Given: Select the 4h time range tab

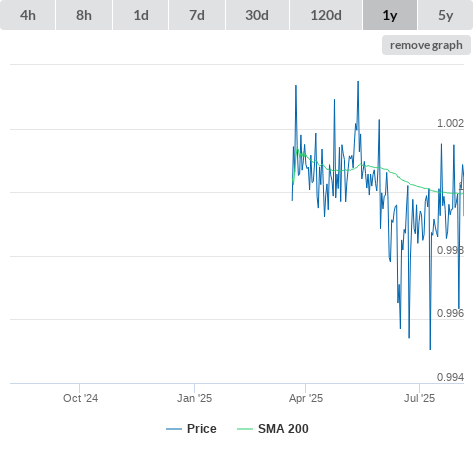Looking at the screenshot, I should 28,15.
